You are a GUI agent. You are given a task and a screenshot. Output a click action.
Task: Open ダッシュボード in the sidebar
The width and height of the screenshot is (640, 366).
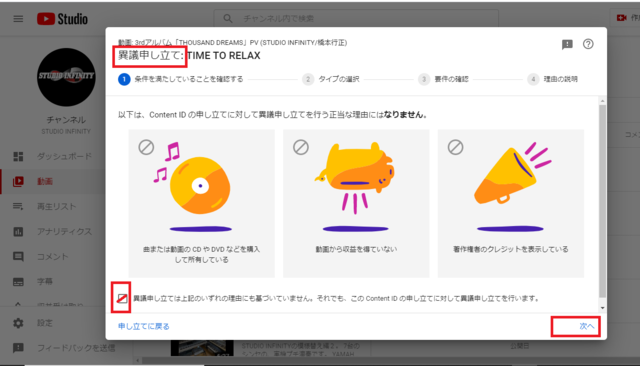coord(64,156)
